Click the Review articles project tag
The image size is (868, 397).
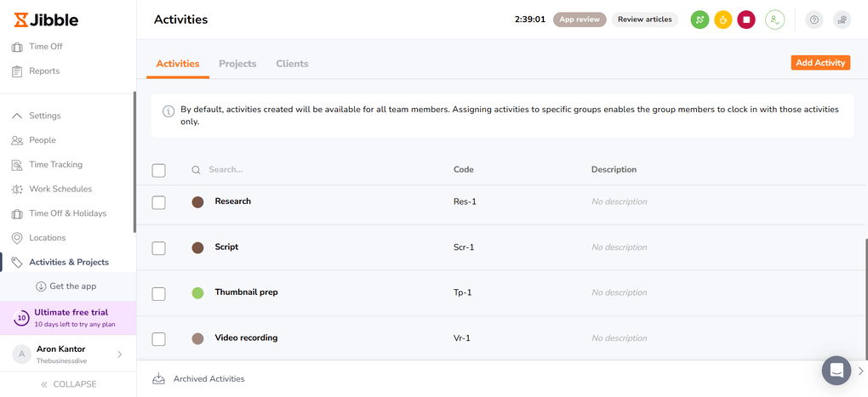(645, 20)
